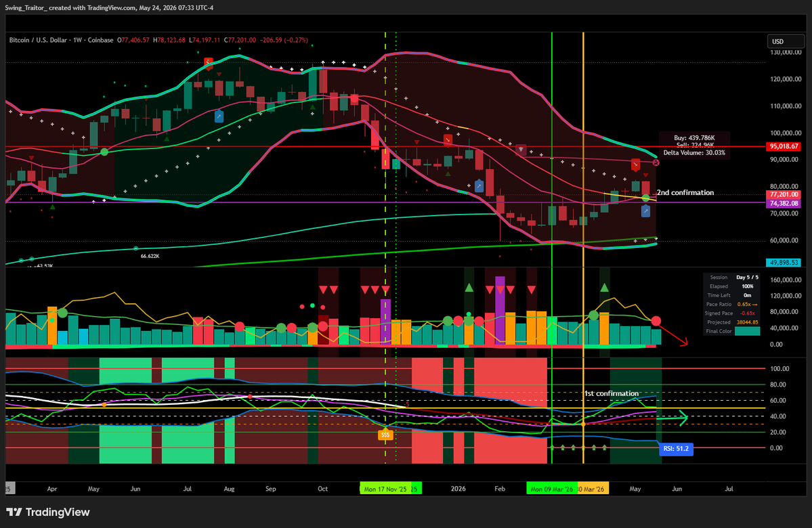The height and width of the screenshot is (528, 812).
Task: Select the 95,018.67 red price label
Action: [x=784, y=146]
